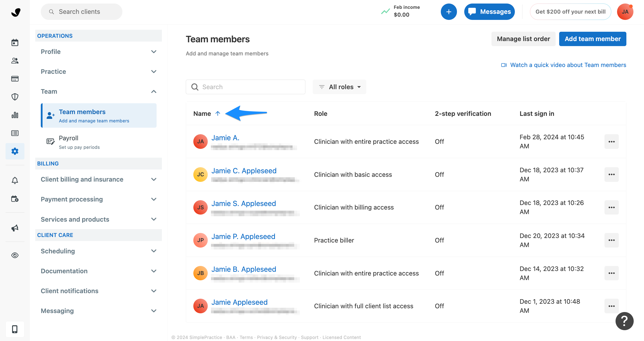
Task: Expand the Practice settings section
Action: point(99,72)
